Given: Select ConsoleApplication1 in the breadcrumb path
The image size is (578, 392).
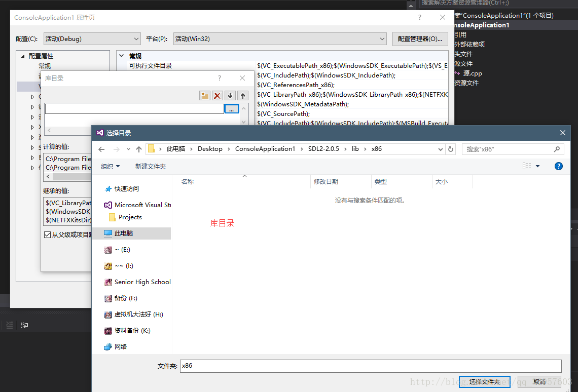Looking at the screenshot, I should tap(265, 149).
